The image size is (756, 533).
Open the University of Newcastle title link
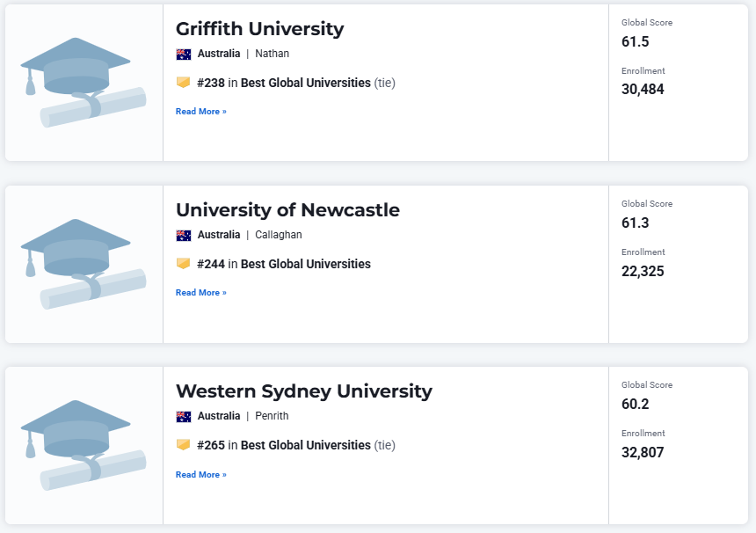(x=287, y=210)
